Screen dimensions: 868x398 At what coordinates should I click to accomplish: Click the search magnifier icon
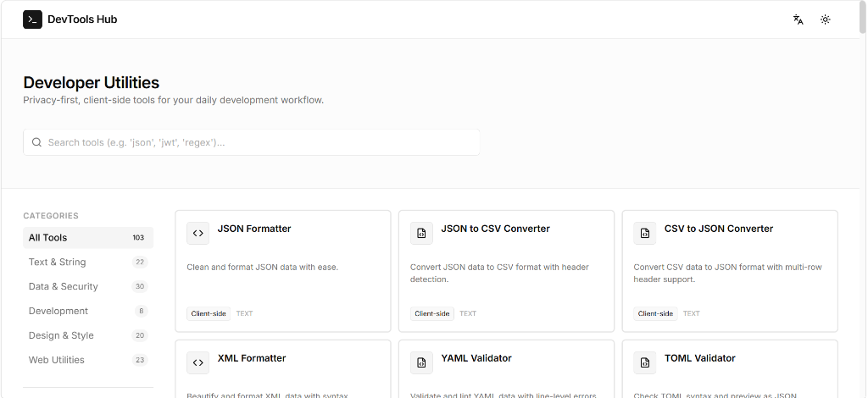click(x=36, y=142)
